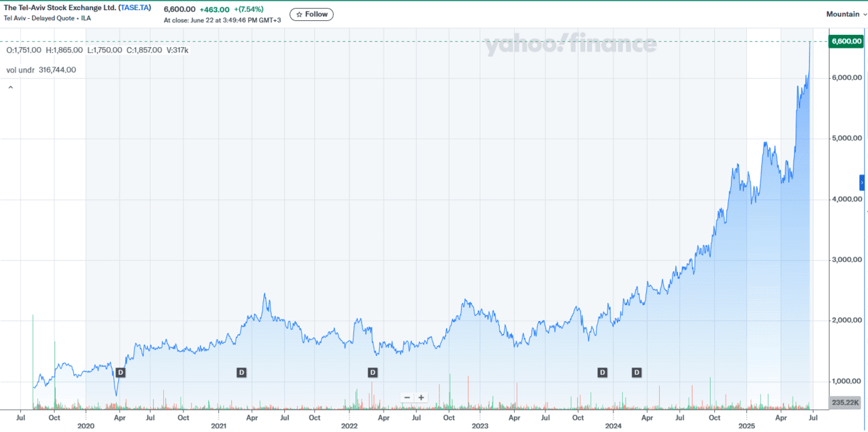Screen dimensions: 868x432
Task: Toggle Follow for Tel-Aviv Stock Exchange
Action: [x=311, y=14]
